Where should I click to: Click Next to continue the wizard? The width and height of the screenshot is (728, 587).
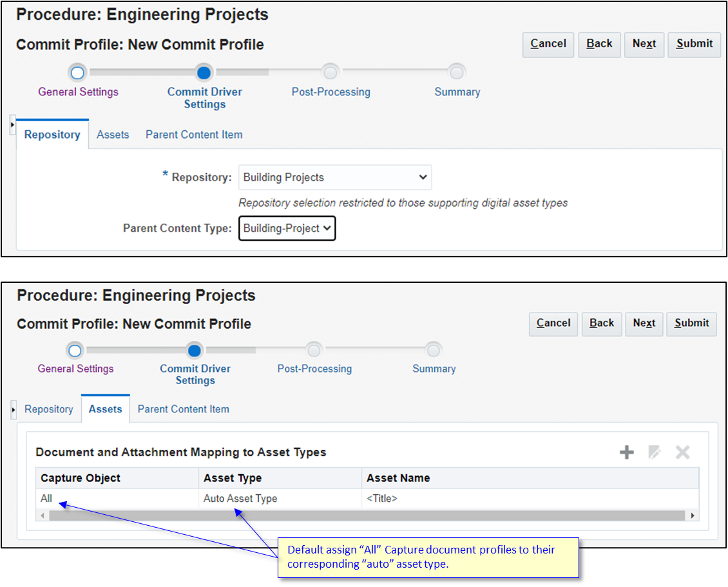tap(644, 44)
